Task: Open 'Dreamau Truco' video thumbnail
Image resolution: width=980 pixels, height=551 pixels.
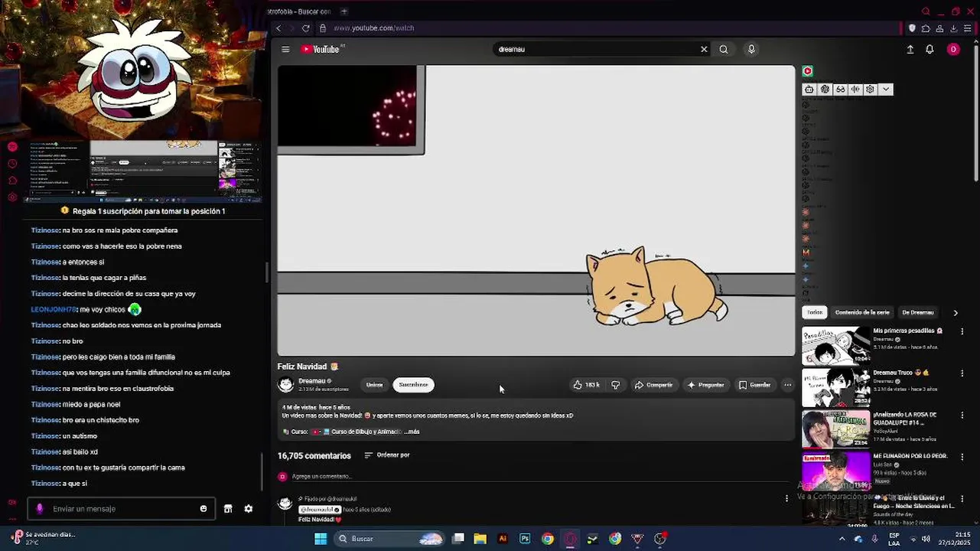Action: [836, 387]
